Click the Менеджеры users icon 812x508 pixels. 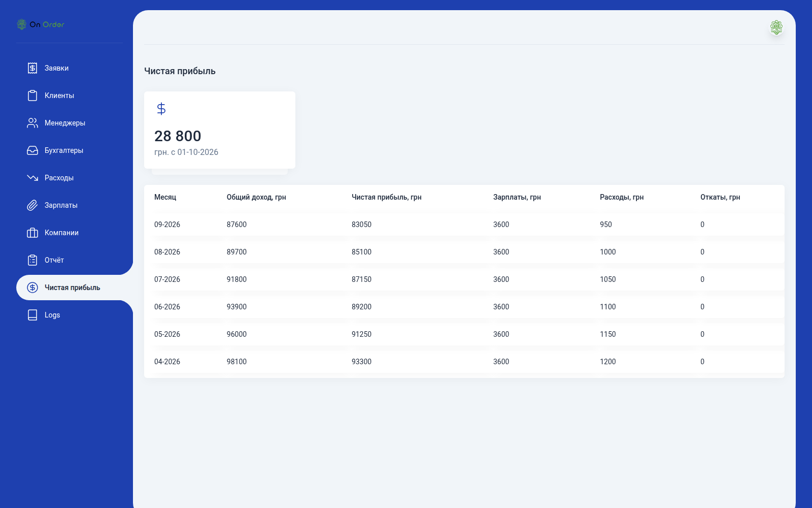coord(32,123)
